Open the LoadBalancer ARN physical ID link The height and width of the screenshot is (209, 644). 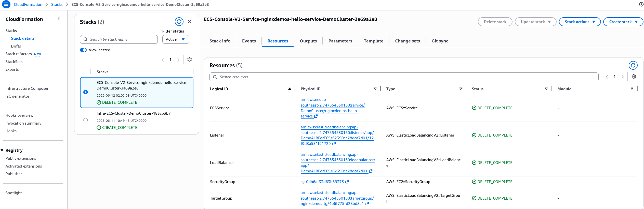(x=338, y=163)
